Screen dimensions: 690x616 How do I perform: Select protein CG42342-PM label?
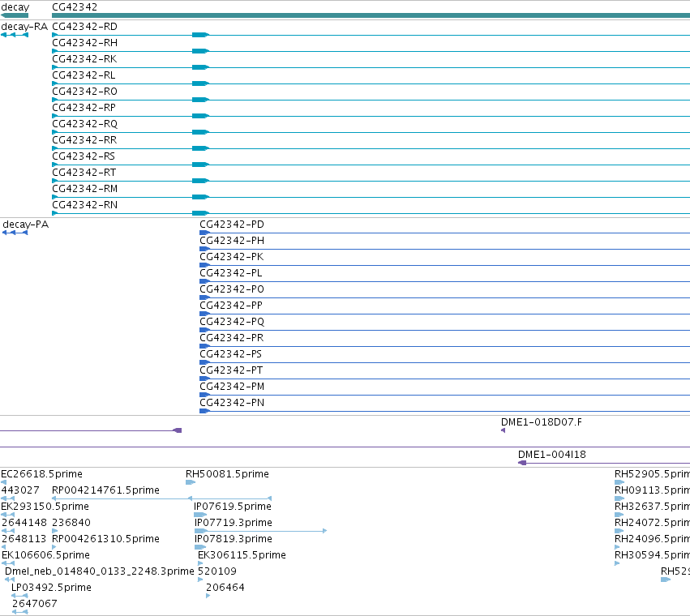[x=232, y=387]
